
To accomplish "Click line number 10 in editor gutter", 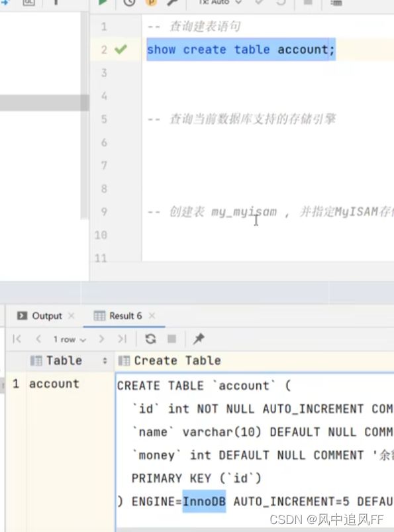I will coord(101,235).
